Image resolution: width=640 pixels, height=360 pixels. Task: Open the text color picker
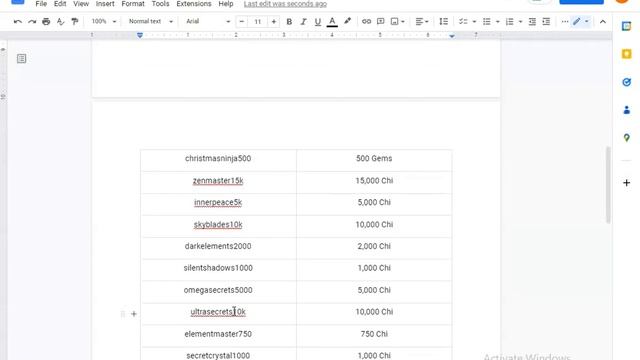(x=332, y=22)
